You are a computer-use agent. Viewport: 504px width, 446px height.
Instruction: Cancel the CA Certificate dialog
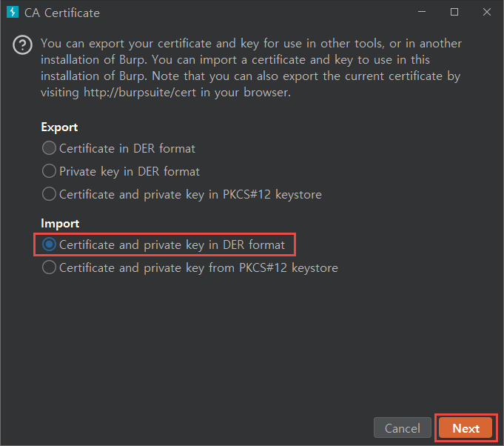point(403,428)
